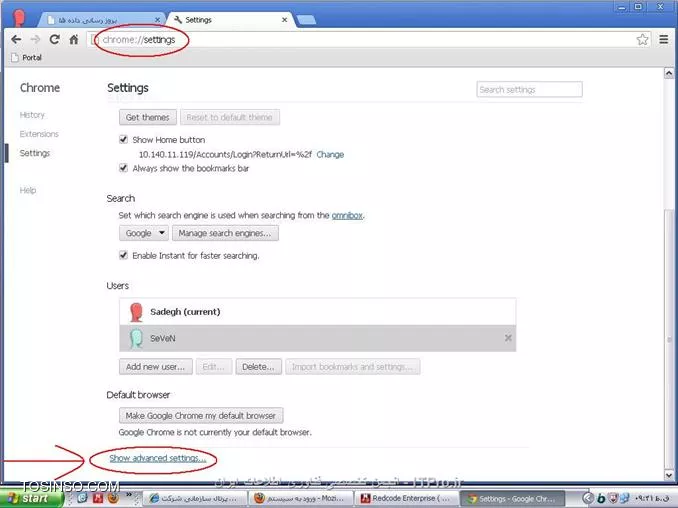Click Import bookmarks and settings button
Screen dimensions: 678x508
tap(352, 367)
